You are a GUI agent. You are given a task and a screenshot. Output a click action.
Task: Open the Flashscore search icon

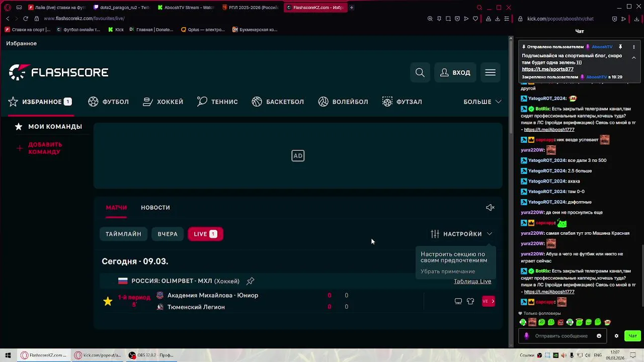coord(420,72)
